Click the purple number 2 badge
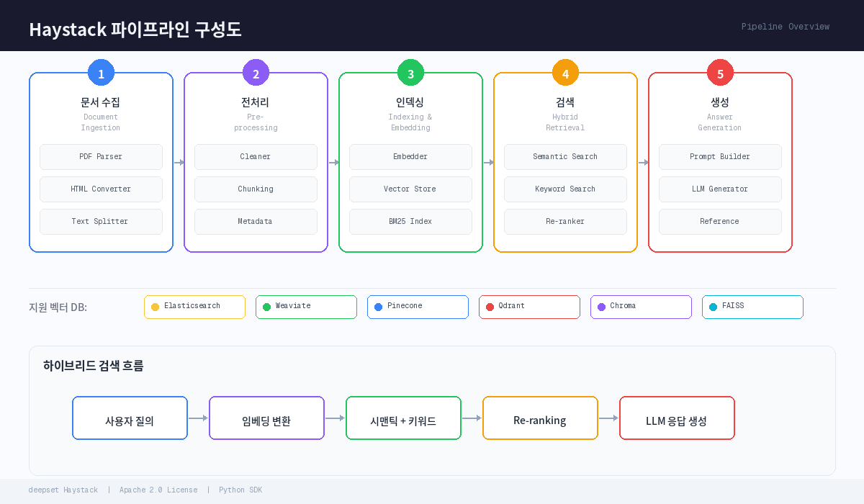 (x=256, y=73)
